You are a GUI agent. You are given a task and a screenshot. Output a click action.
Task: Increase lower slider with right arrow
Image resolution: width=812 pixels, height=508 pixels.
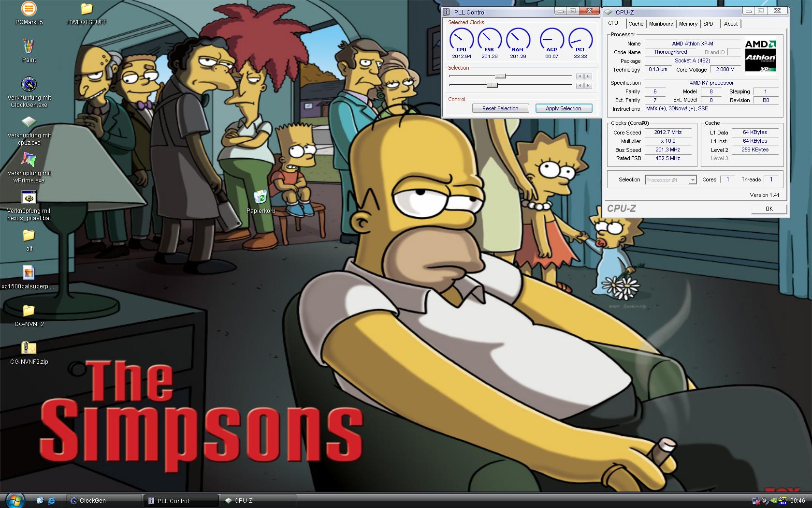588,86
